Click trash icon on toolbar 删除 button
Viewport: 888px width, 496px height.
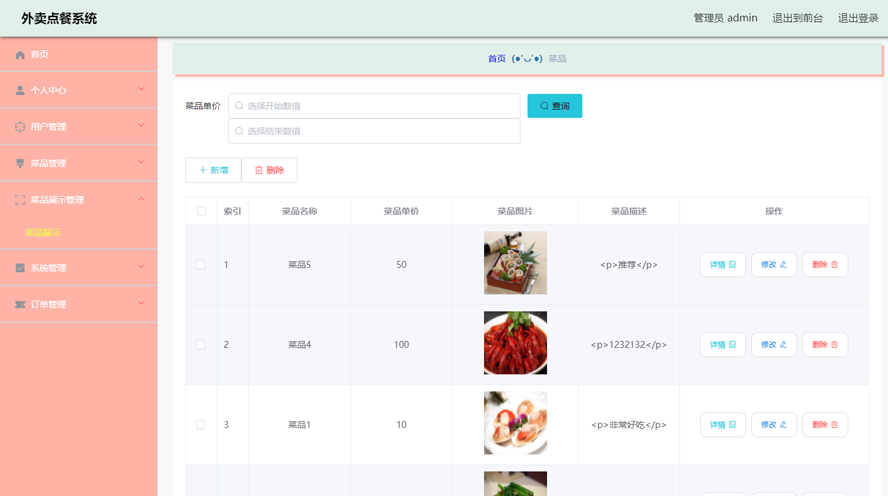[x=259, y=170]
